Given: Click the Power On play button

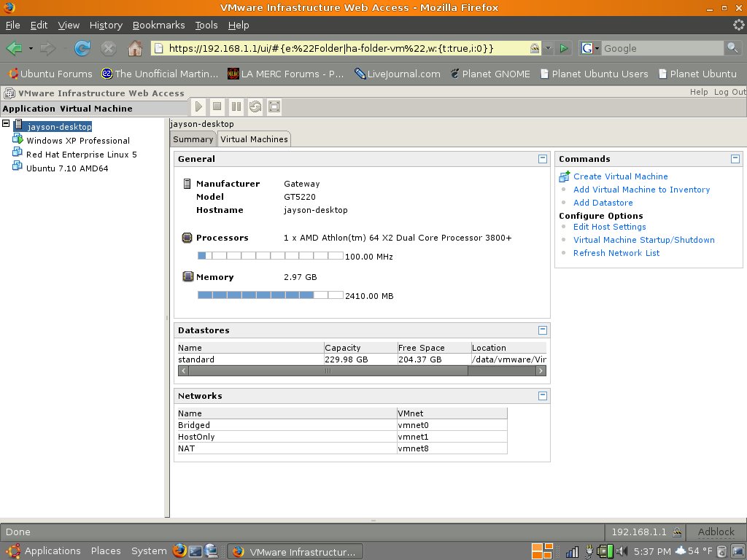Looking at the screenshot, I should click(x=198, y=106).
